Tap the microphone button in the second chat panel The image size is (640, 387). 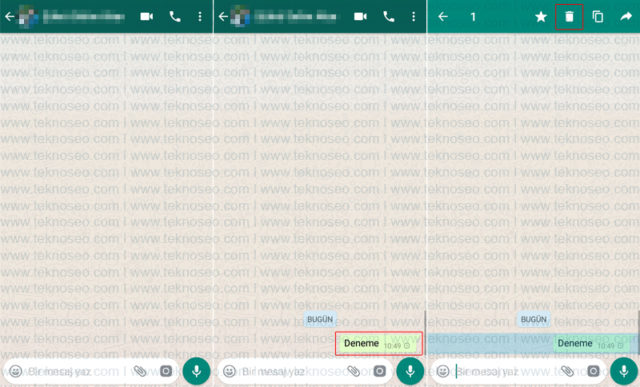[410, 371]
